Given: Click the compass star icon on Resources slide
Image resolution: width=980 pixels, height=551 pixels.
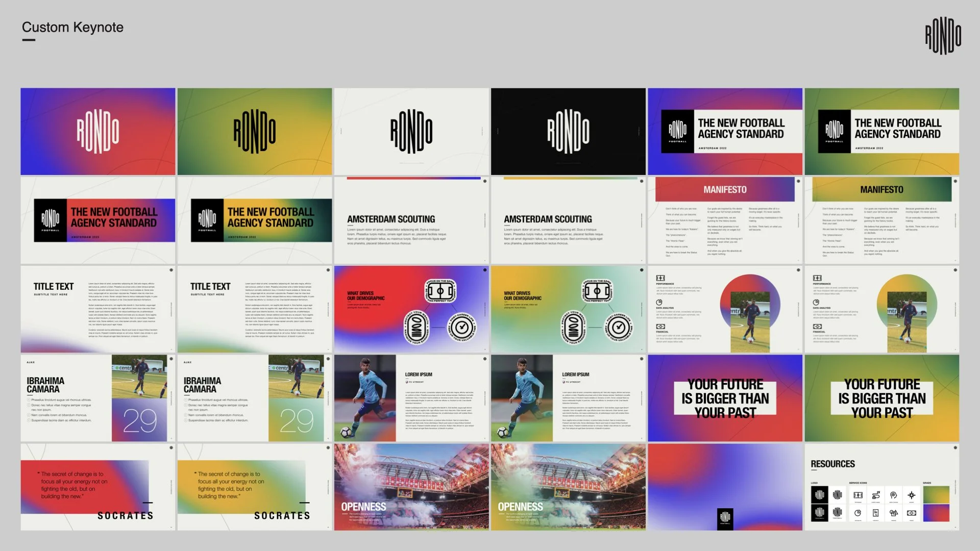Looking at the screenshot, I should click(912, 495).
